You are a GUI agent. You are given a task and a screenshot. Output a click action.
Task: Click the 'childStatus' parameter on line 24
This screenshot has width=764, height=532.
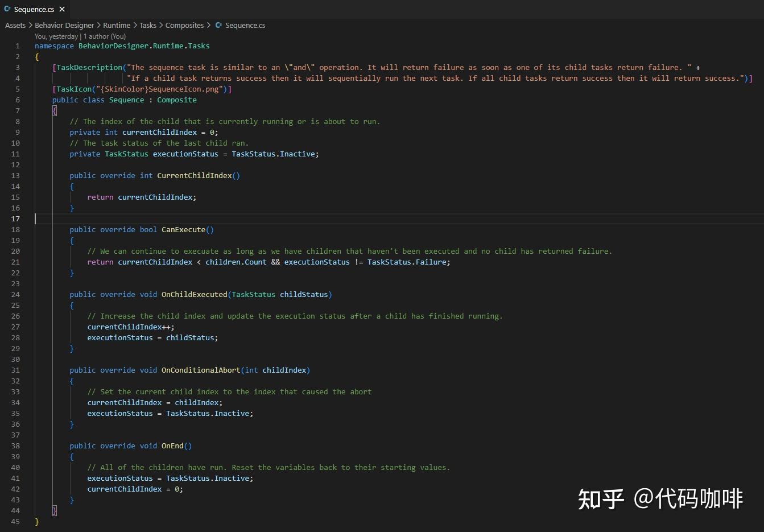click(304, 295)
